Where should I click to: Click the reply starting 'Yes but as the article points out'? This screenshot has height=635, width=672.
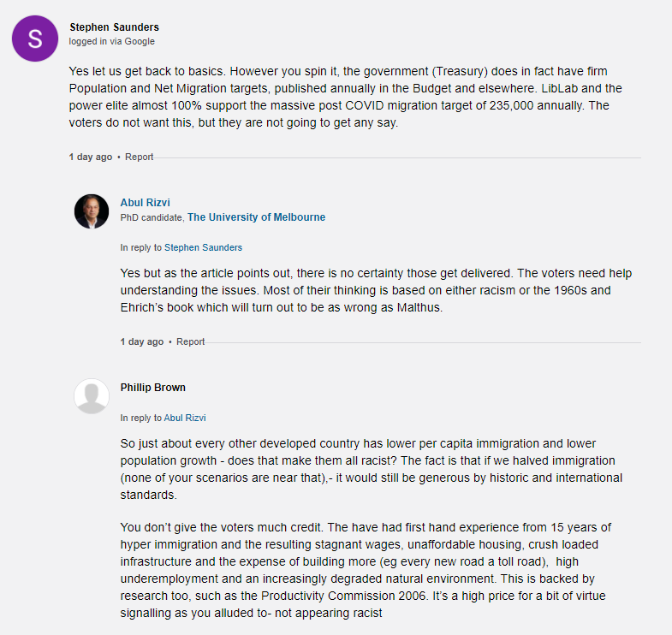[x=377, y=290]
